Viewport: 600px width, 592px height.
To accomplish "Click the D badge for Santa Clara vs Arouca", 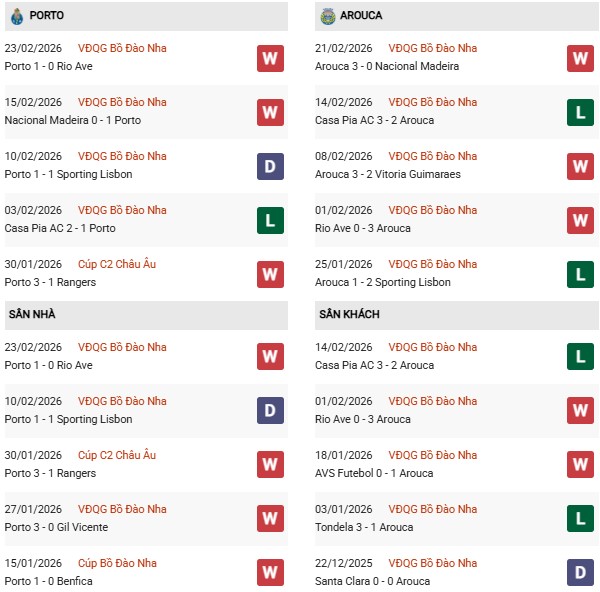I will (x=581, y=572).
